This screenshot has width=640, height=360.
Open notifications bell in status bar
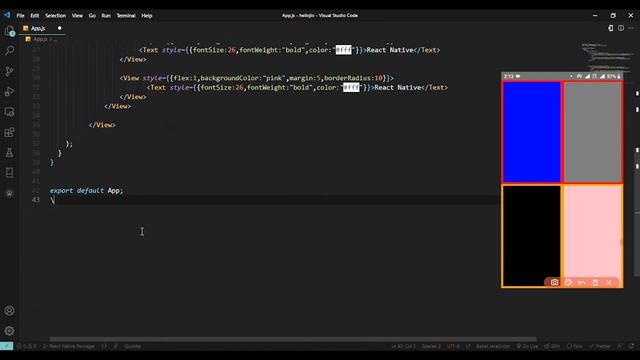point(631,346)
